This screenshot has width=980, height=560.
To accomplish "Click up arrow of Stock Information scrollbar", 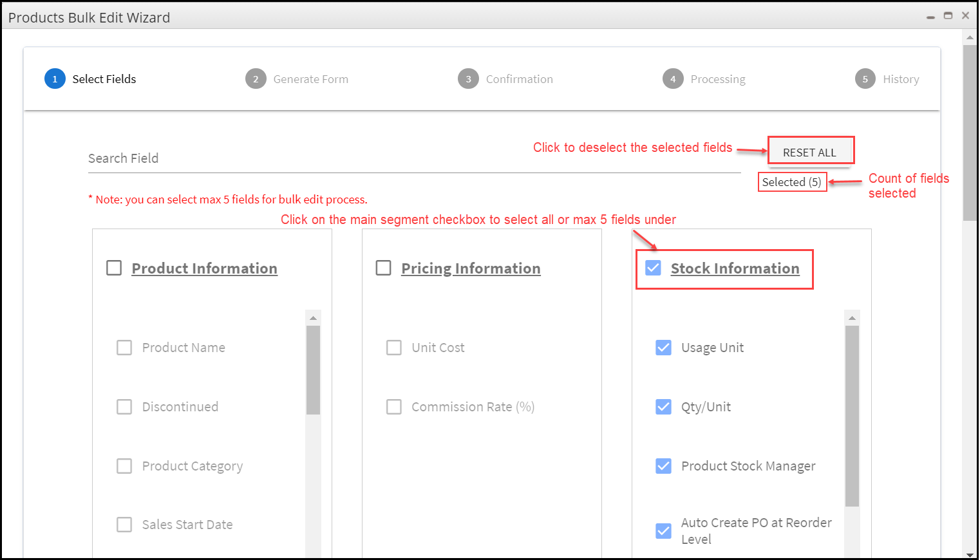I will click(853, 318).
